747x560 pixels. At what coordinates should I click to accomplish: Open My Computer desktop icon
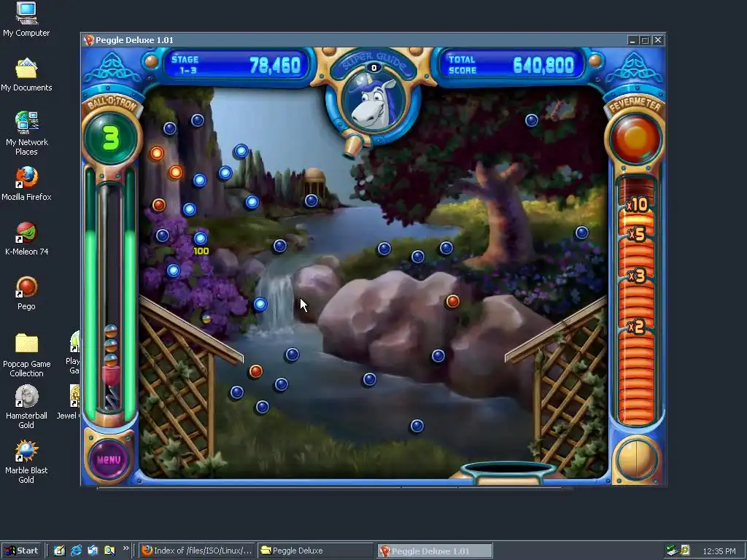(x=26, y=20)
